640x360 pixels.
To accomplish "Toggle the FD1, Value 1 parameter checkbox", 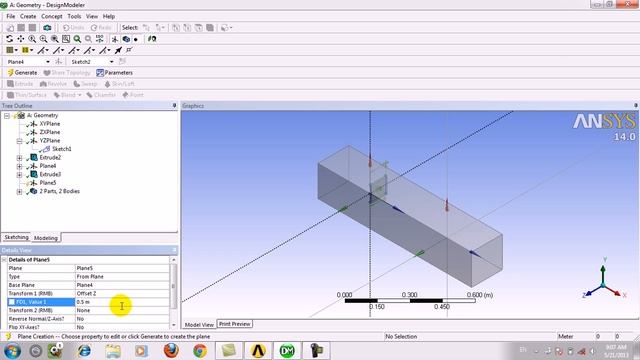I will [x=12, y=302].
